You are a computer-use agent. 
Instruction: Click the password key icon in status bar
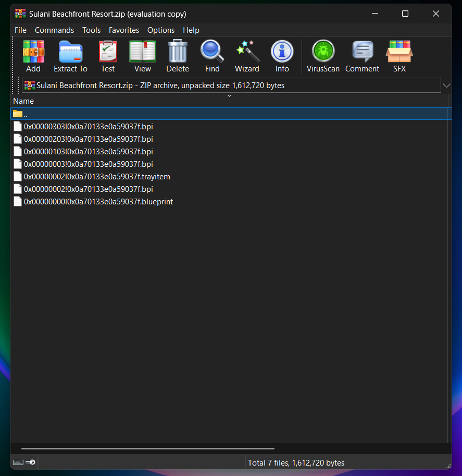click(x=31, y=462)
